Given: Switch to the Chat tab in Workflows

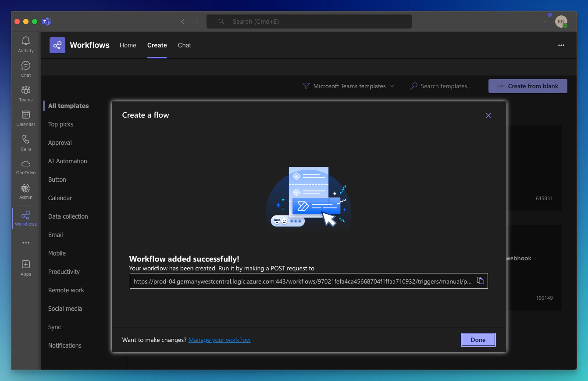Looking at the screenshot, I should point(184,45).
